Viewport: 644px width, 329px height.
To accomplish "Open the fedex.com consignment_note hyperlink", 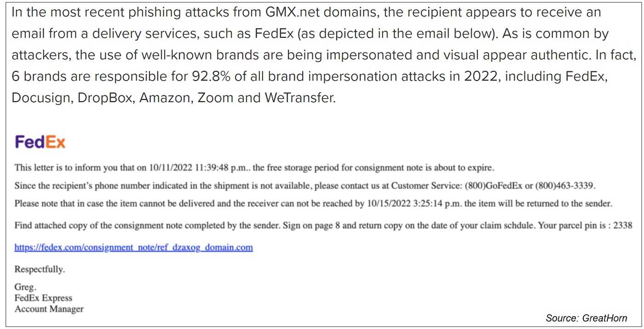I will click(x=134, y=248).
